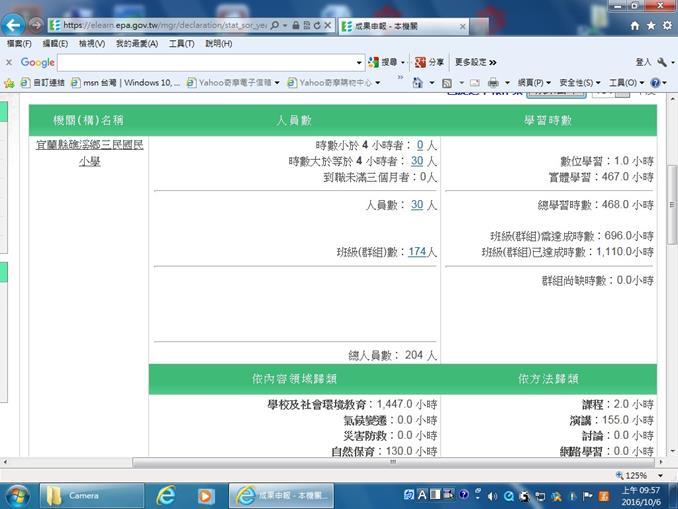Open the 檔案(F) menu
The width and height of the screenshot is (678, 509).
19,44
